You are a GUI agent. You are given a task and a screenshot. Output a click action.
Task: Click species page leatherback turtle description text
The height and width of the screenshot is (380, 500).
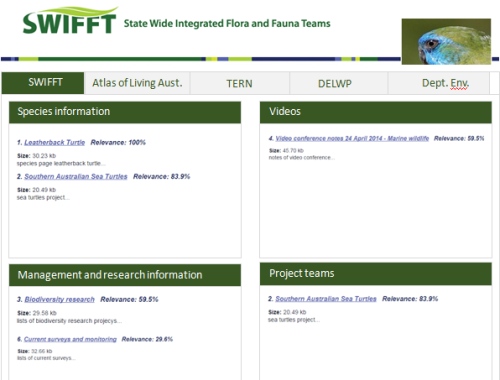coord(61,163)
